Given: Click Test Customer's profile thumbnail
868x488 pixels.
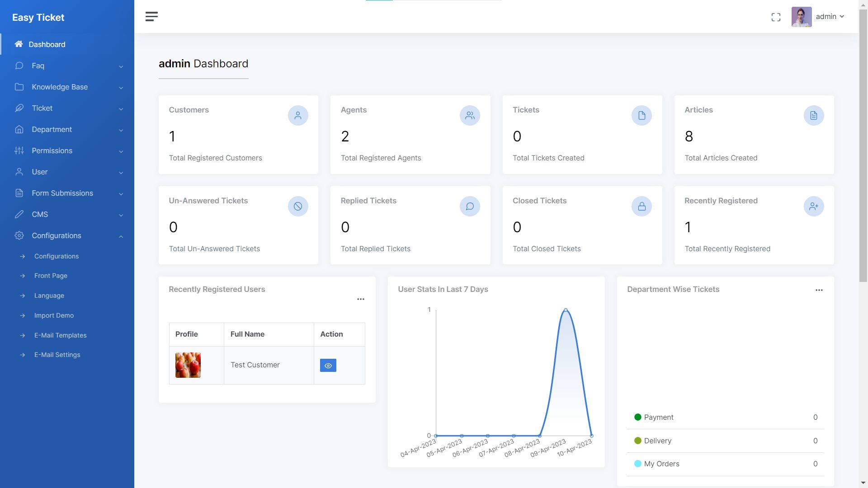Looking at the screenshot, I should (x=188, y=365).
